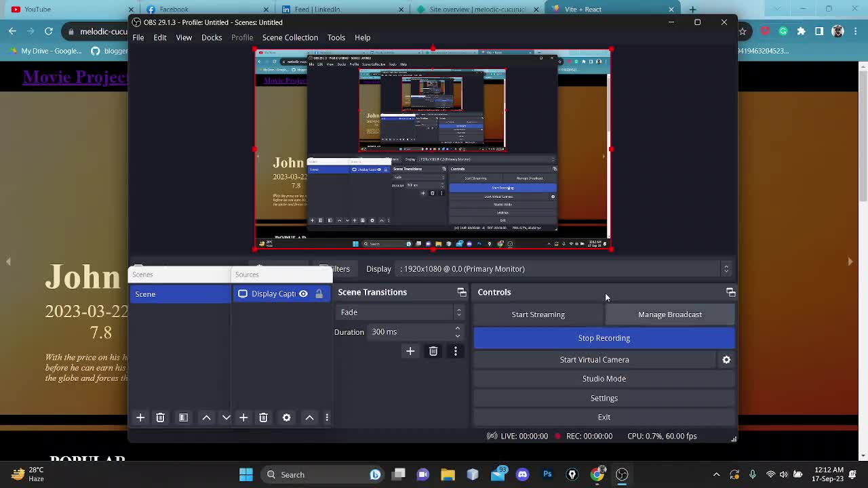
Task: Toggle visibility of Display Capture source
Action: [x=303, y=293]
